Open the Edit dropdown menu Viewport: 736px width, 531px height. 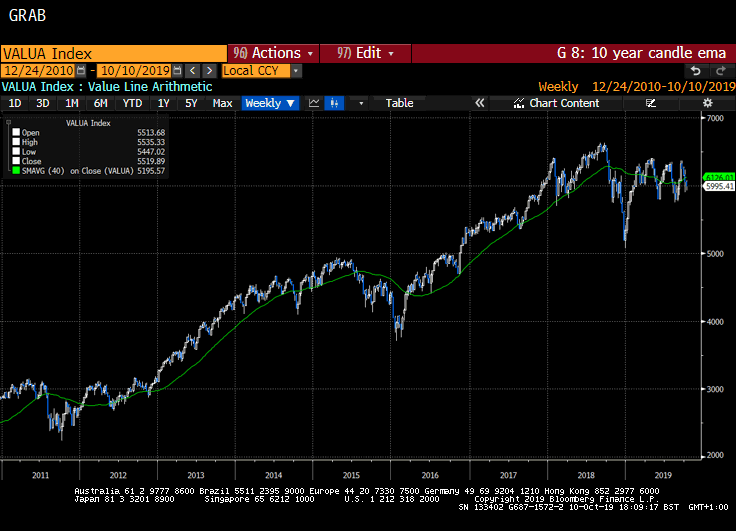(x=365, y=54)
